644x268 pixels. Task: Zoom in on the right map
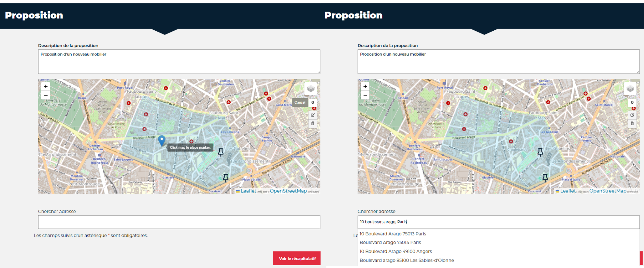(365, 87)
